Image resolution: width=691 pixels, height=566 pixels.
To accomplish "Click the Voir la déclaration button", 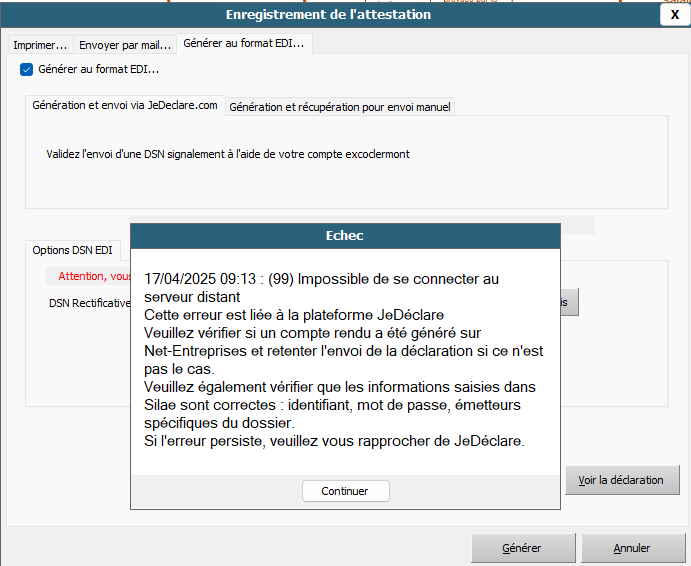I will coord(622,480).
